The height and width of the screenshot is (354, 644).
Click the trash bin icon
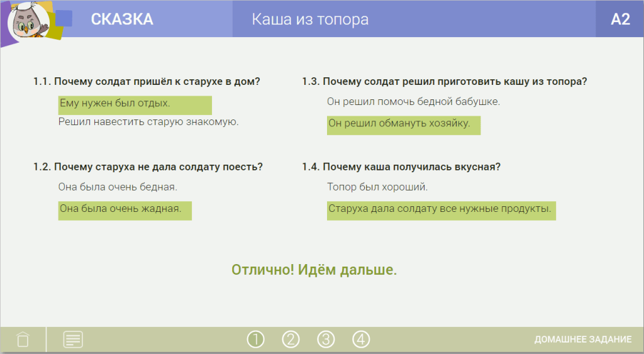23,340
